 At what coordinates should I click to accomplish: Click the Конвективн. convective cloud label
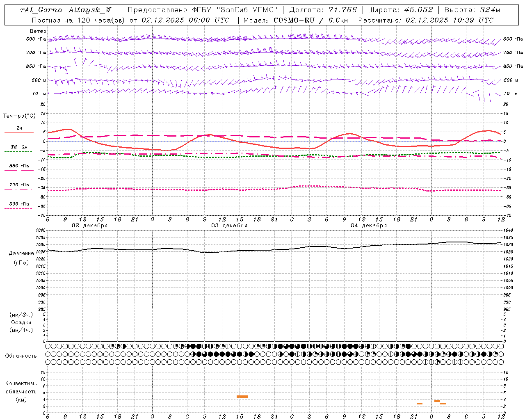[x=21, y=383]
